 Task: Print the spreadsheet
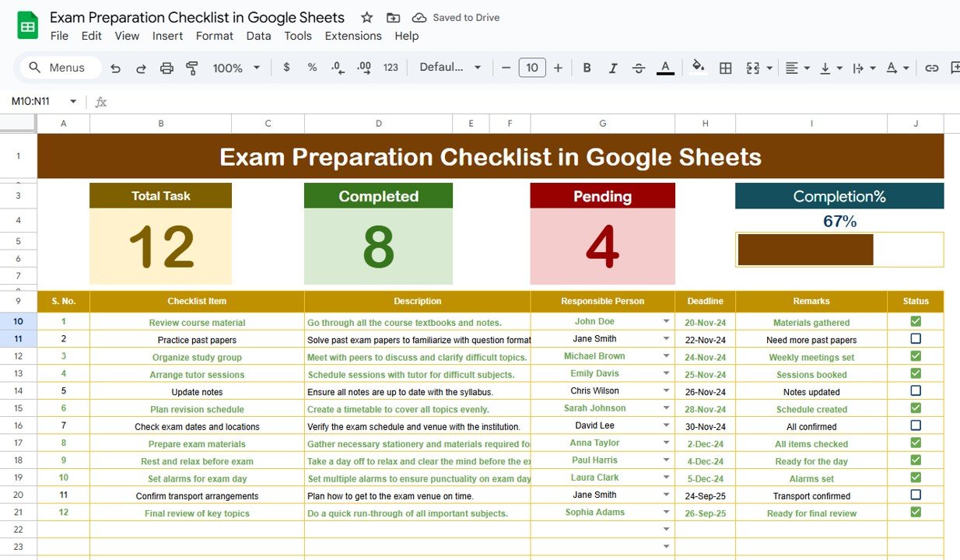pyautogui.click(x=166, y=68)
